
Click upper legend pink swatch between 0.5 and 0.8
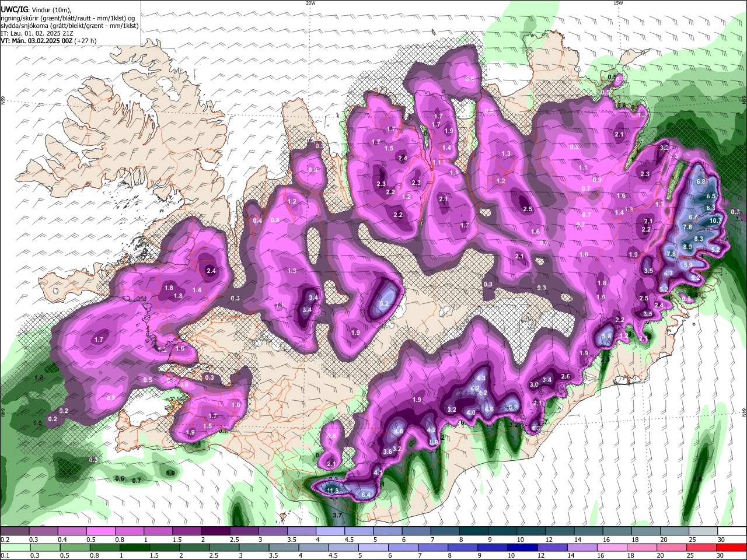click(100, 531)
